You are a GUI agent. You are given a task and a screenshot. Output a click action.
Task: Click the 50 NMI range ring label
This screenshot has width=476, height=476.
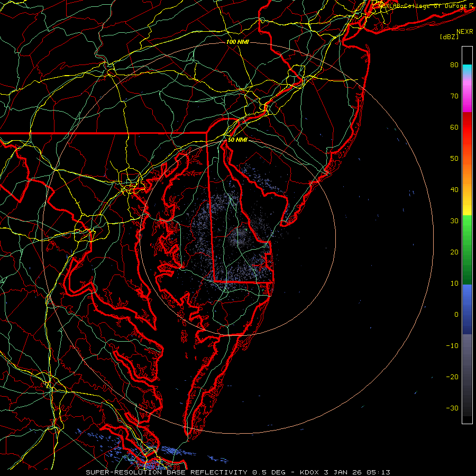click(237, 140)
